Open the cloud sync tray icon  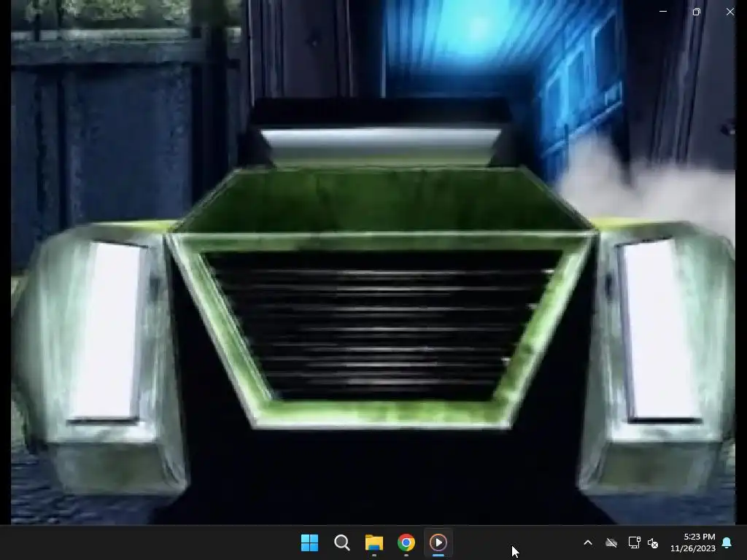(611, 542)
